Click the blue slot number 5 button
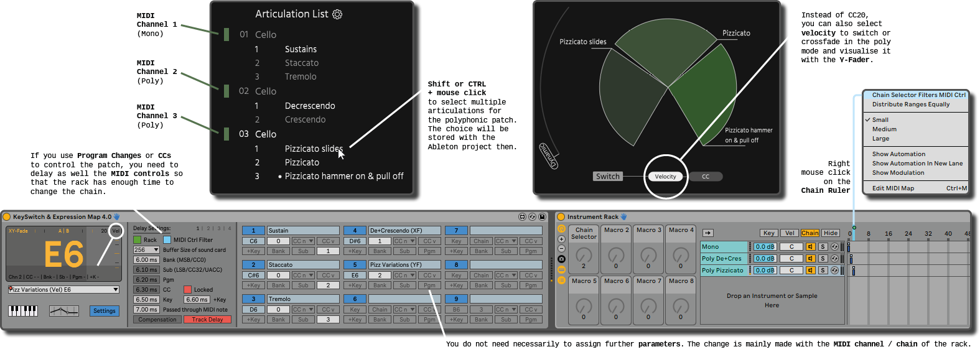The width and height of the screenshot is (980, 362). click(x=355, y=265)
